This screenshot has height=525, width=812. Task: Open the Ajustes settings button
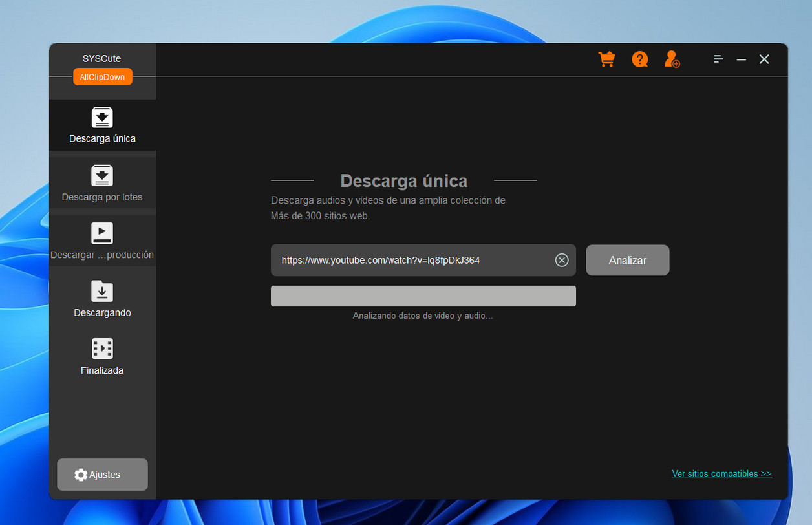coord(102,475)
